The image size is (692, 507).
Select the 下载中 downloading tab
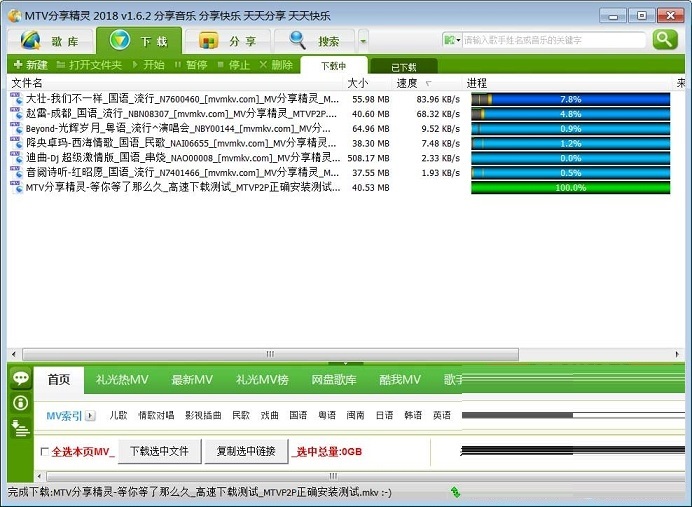pyautogui.click(x=334, y=65)
